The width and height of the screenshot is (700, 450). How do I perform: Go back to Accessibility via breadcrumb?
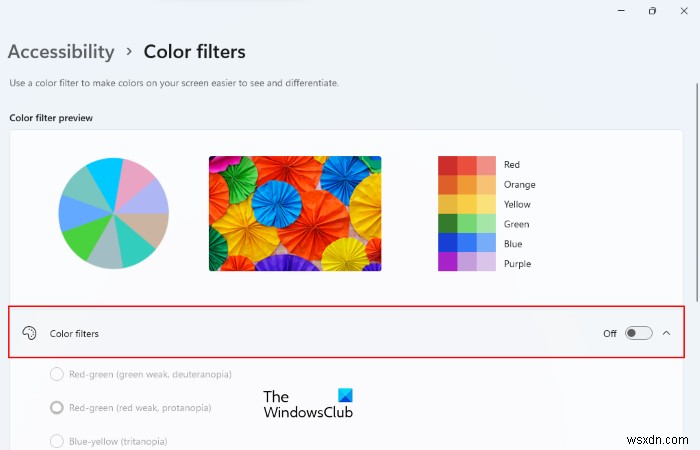coord(61,52)
